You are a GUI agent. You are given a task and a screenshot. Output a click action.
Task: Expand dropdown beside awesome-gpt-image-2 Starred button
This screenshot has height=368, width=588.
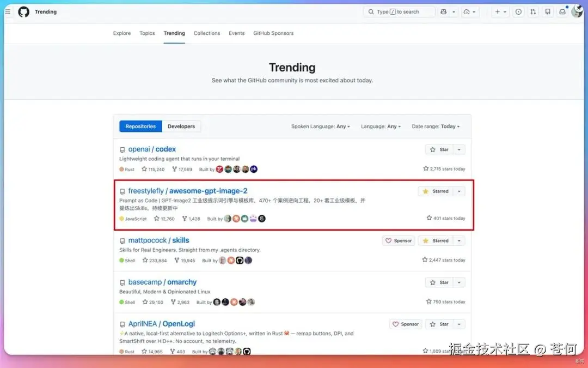pos(459,191)
